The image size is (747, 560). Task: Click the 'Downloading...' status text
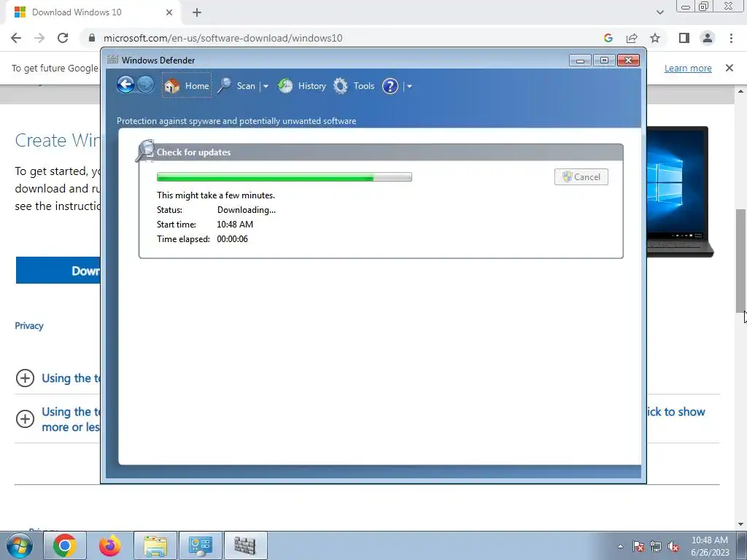point(247,210)
